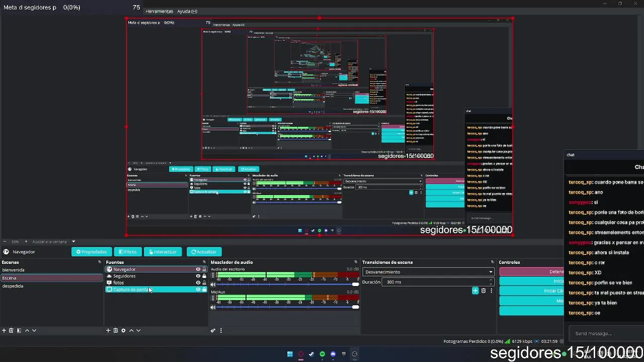644x362 pixels.
Task: Open advanced audio settings gears icon
Action: point(213,330)
